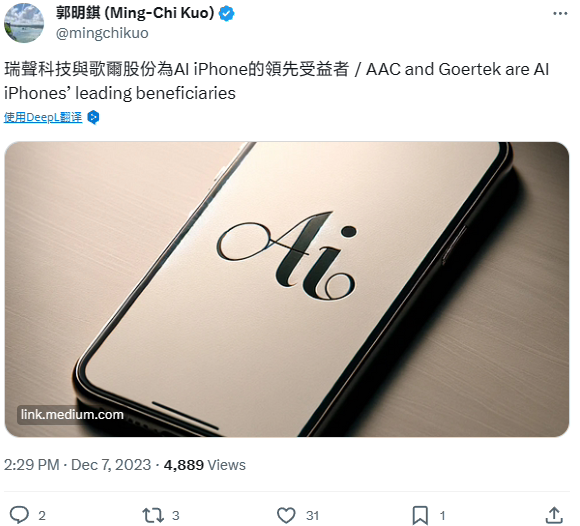580x526 pixels.
Task: Click the link.medium.com label on card
Action: 72,414
